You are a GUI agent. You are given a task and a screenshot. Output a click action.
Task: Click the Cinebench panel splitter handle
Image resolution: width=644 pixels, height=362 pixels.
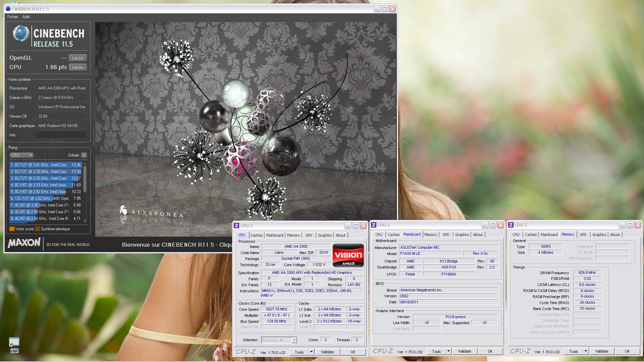point(93,136)
